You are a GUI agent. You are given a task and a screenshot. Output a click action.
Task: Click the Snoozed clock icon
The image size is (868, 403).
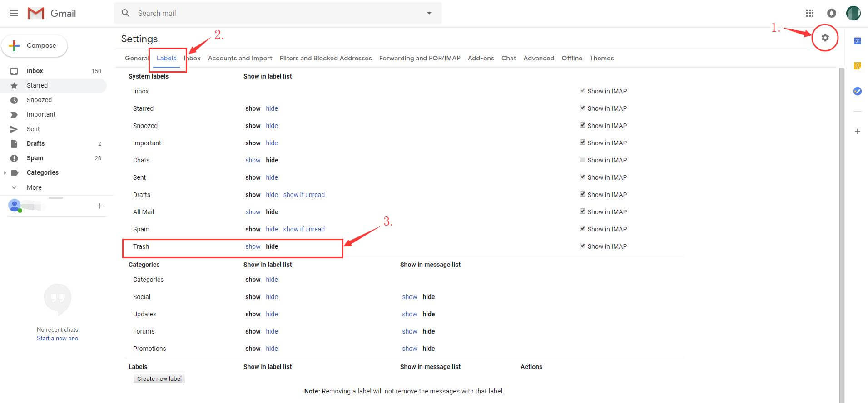[x=14, y=100]
